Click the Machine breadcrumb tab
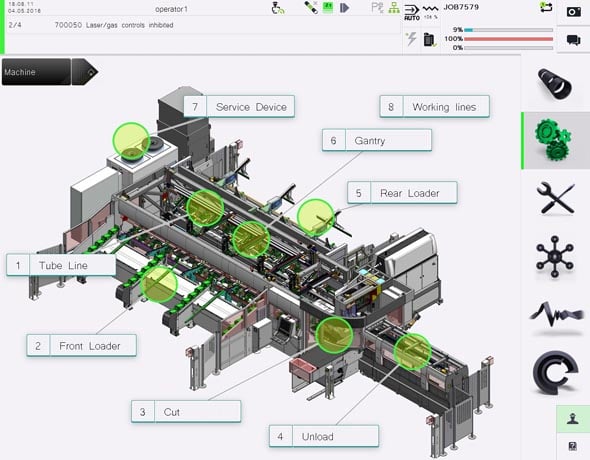The image size is (590, 460). 36,72
